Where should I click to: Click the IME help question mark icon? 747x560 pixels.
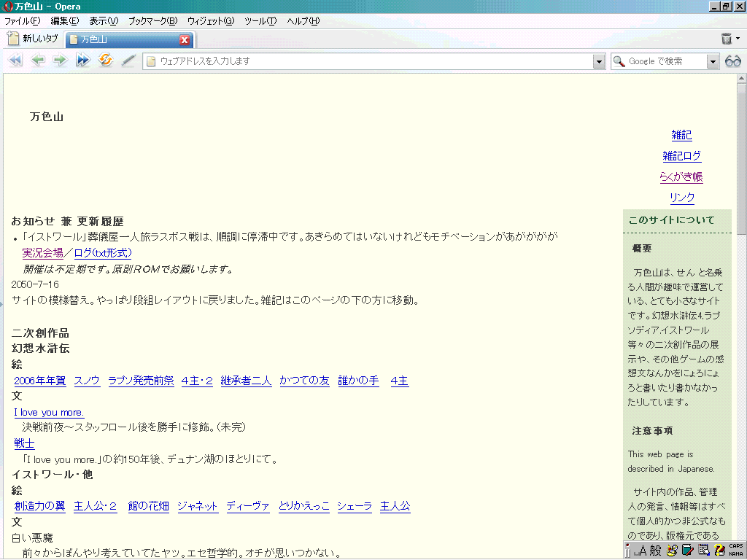719,551
